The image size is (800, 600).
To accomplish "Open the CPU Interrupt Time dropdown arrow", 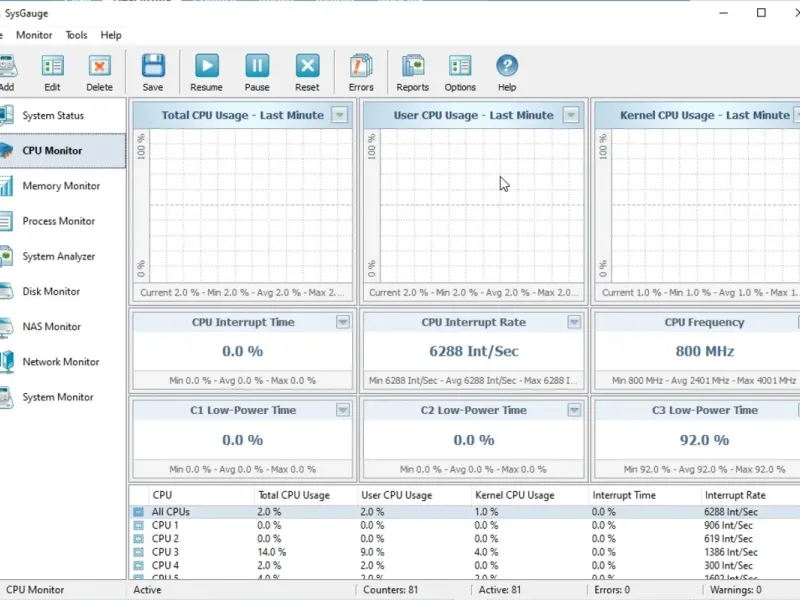I will (x=343, y=322).
